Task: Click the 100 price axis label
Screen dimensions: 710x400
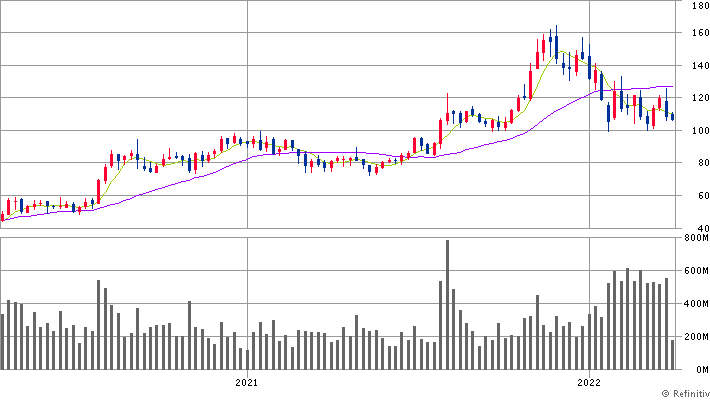Action: click(x=696, y=131)
